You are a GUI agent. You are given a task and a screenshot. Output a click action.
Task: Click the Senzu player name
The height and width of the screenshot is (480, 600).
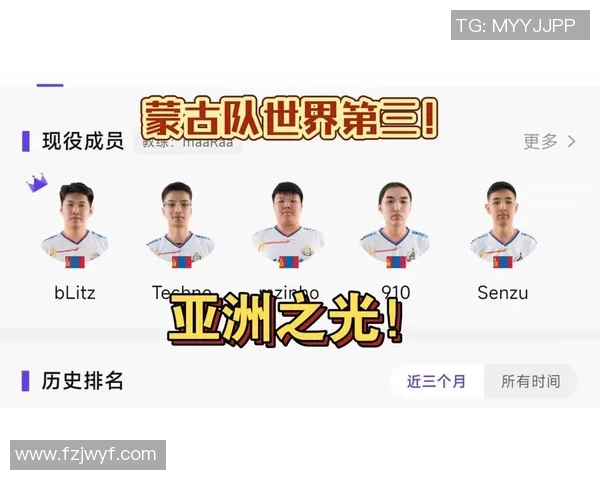(503, 293)
